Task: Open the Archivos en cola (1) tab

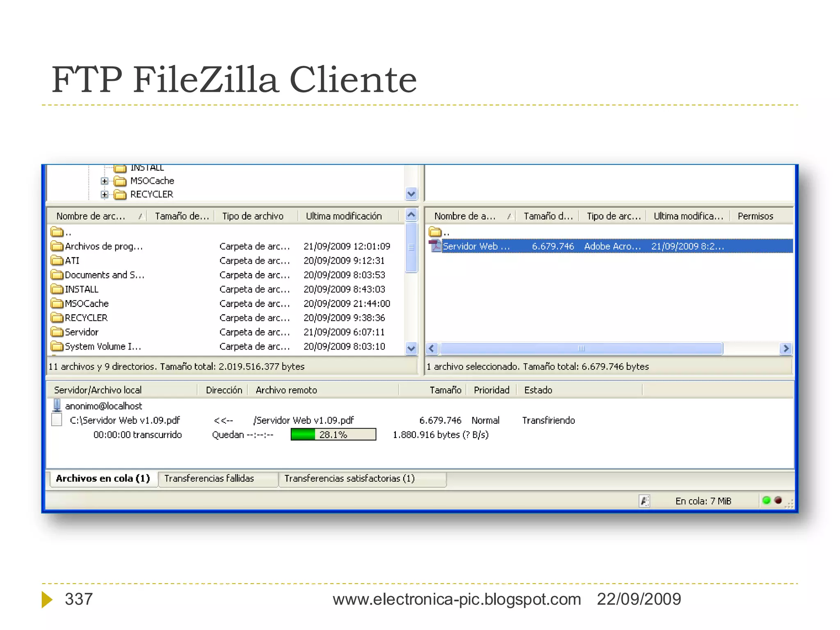Action: [x=103, y=479]
